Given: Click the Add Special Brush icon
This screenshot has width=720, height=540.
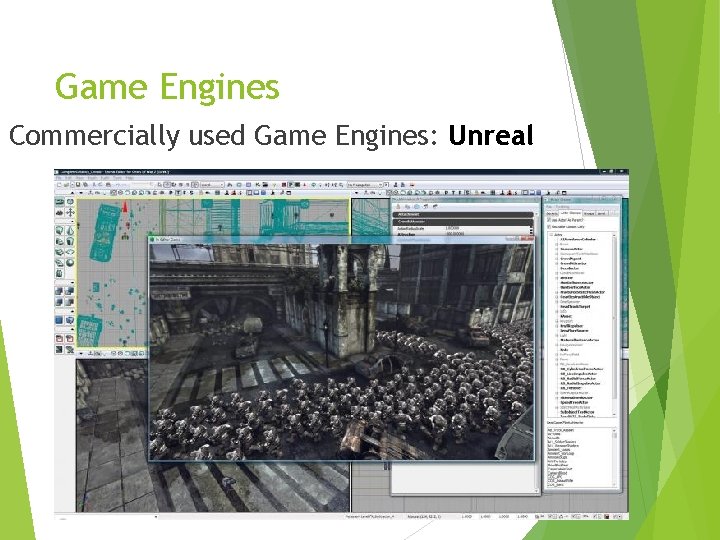Looking at the screenshot, I should [60, 320].
